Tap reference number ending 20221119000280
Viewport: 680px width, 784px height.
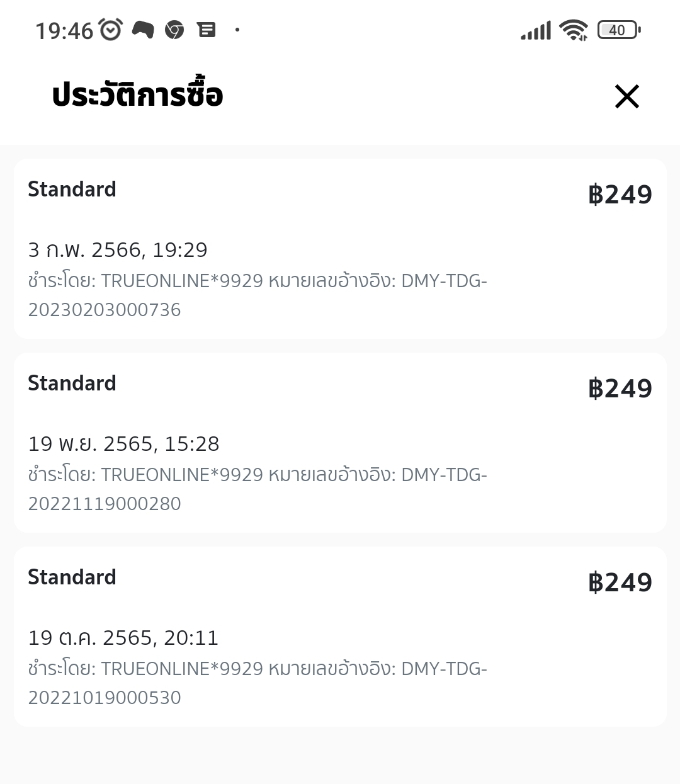point(105,504)
